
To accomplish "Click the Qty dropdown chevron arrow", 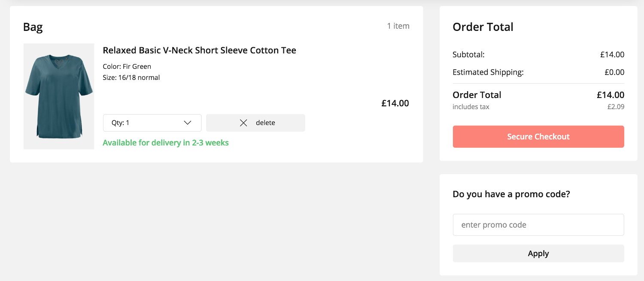I will coord(187,123).
